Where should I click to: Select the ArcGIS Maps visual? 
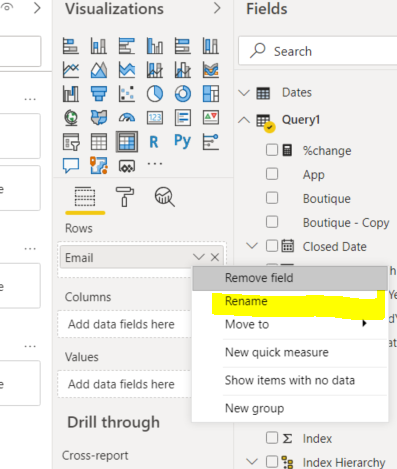(99, 165)
